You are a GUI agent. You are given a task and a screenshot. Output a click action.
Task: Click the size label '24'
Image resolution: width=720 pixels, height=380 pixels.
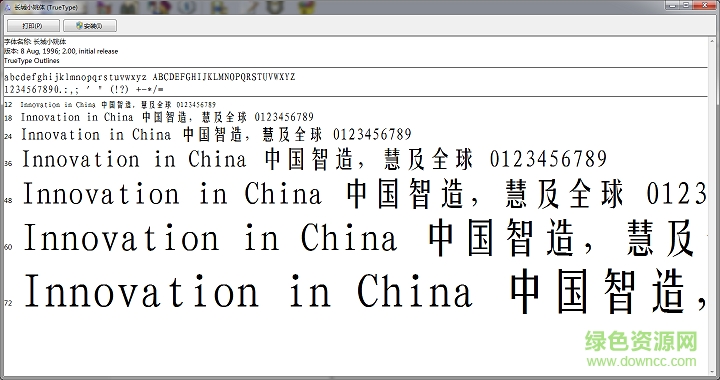point(8,136)
